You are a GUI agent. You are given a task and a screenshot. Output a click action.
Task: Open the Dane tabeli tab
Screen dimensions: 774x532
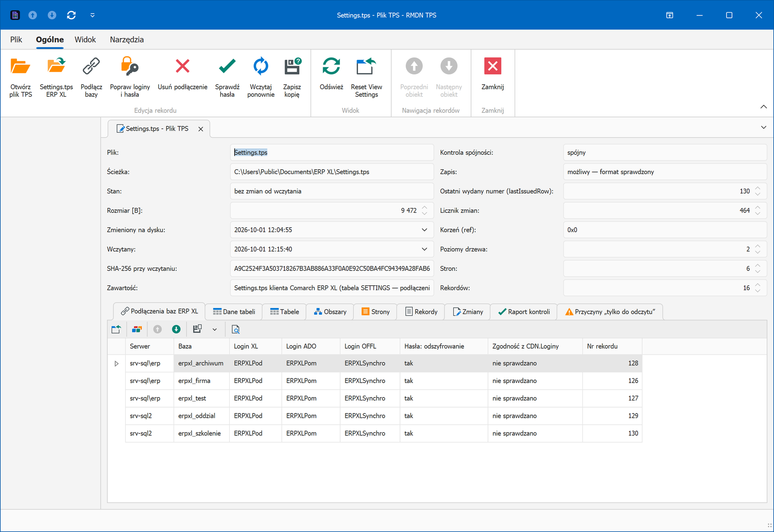click(x=234, y=312)
